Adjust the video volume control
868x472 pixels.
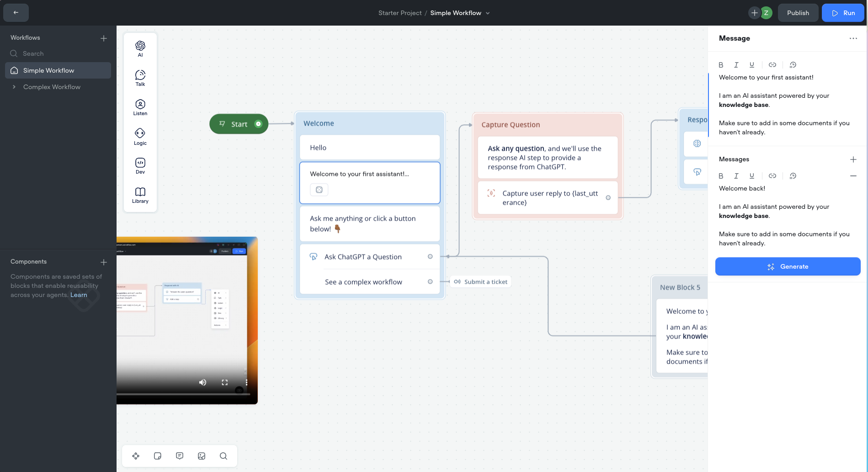(202, 382)
